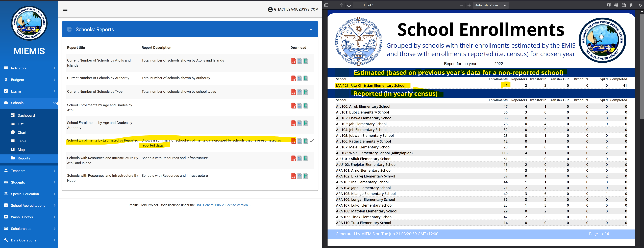
Task: Switch PDF to presentation mode
Action: (x=609, y=5)
